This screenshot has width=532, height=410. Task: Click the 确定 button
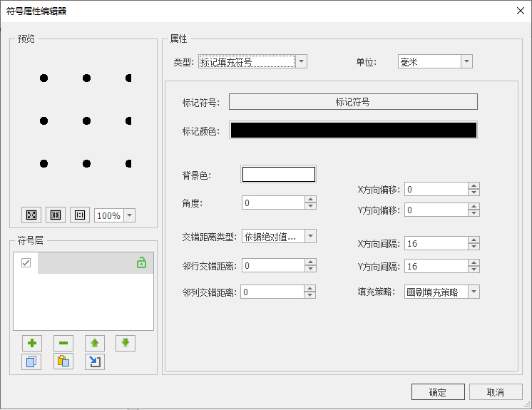point(438,392)
